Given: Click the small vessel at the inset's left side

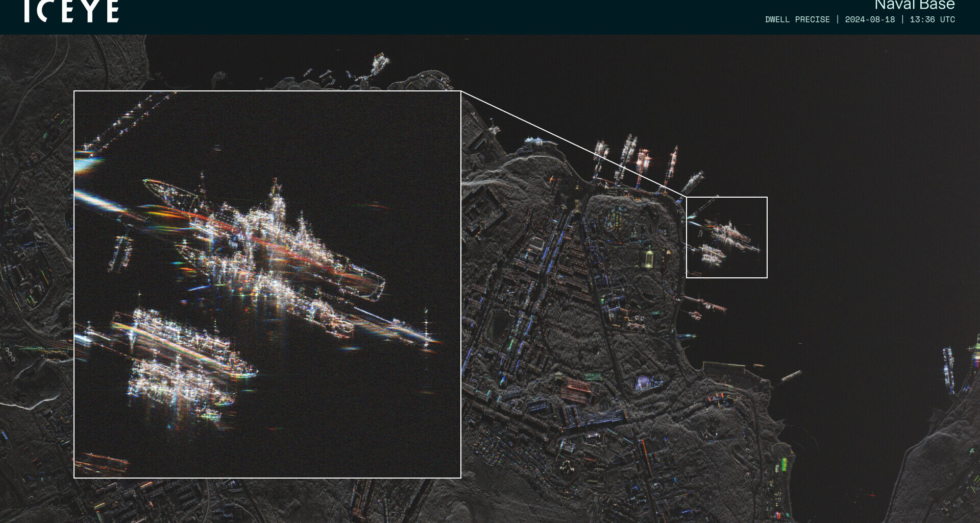Looking at the screenshot, I should tap(120, 253).
